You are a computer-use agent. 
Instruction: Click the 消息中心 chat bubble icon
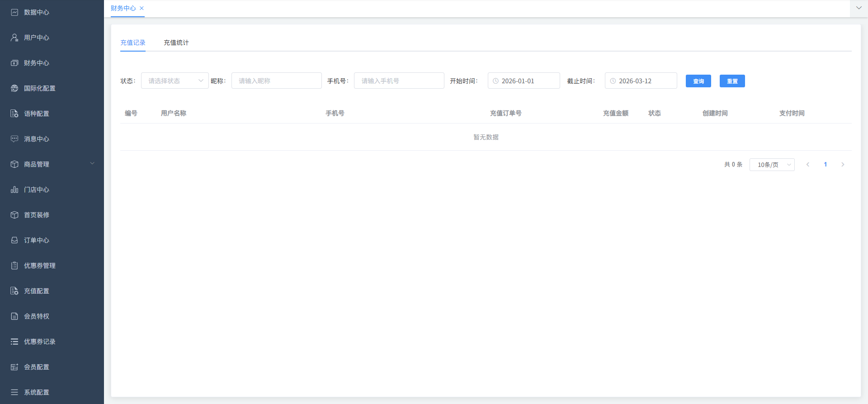pyautogui.click(x=14, y=139)
